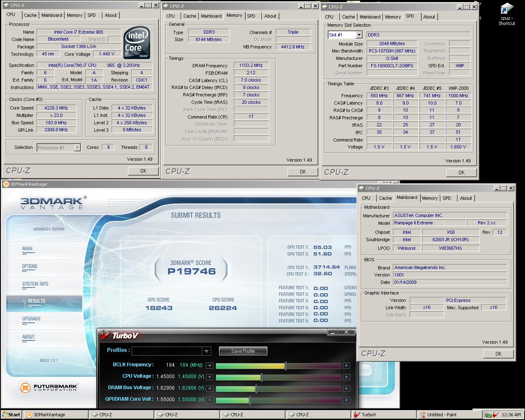Click the CPU Voltage slider

tap(278, 377)
